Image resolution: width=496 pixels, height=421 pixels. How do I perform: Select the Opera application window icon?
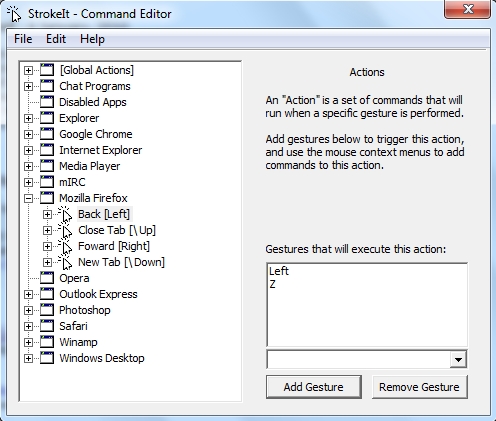tap(47, 278)
